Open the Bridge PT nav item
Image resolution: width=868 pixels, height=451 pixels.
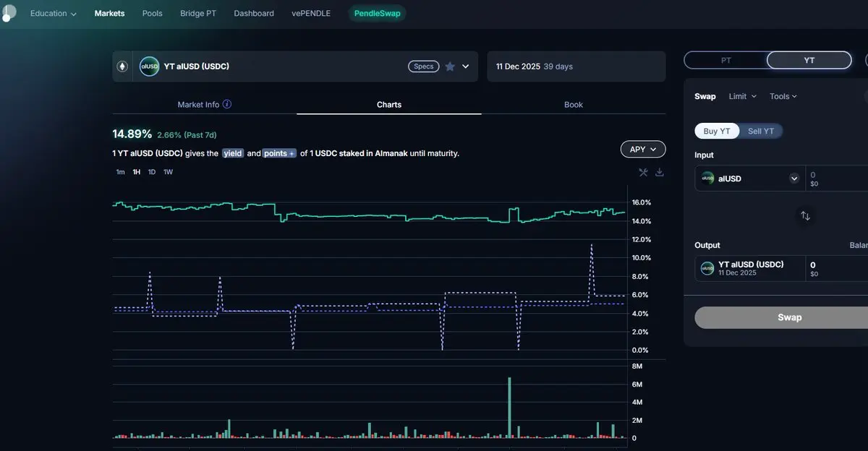[198, 14]
